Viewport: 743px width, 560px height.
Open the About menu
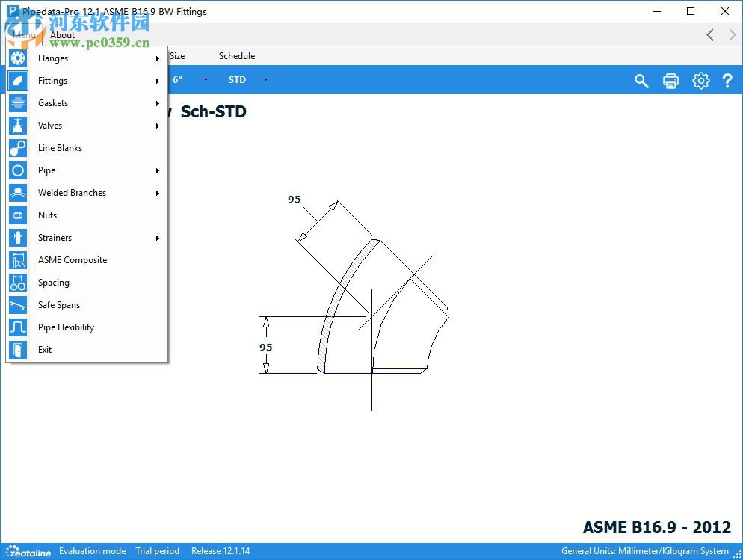[x=62, y=35]
